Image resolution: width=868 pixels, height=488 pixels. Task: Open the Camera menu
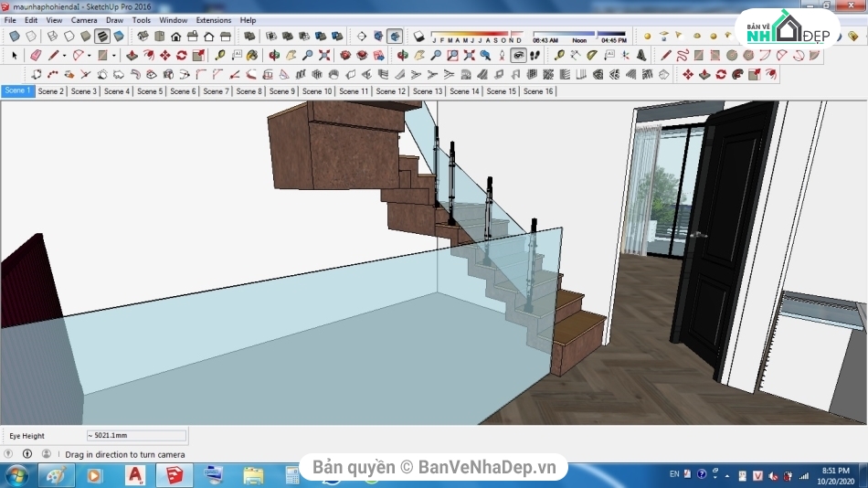pos(84,20)
